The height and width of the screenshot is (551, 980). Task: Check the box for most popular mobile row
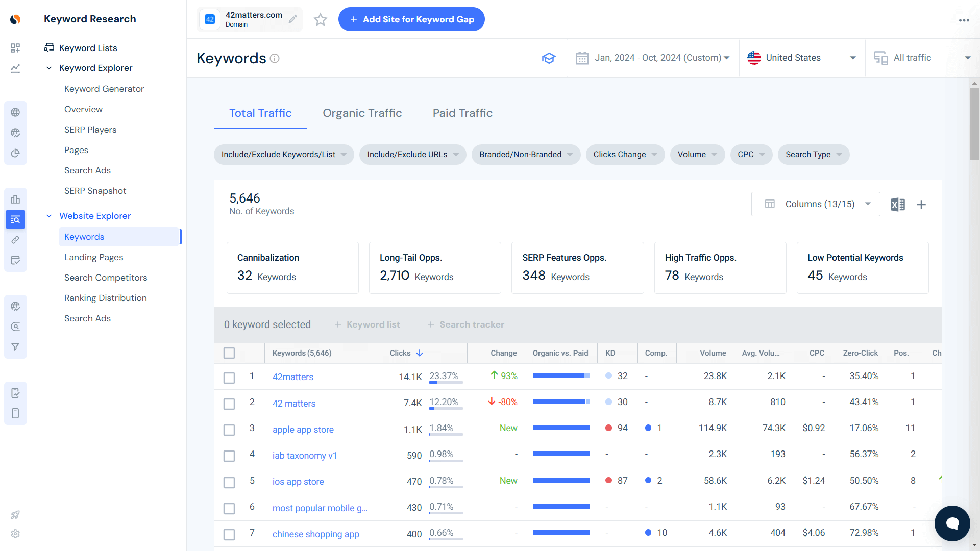pos(229,509)
